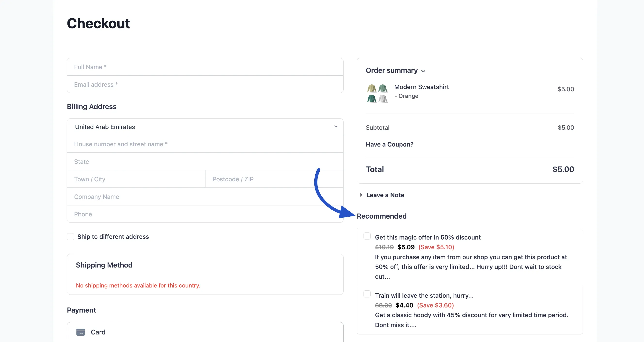644x342 pixels.
Task: Click the Order summary chevron icon
Action: coord(423,71)
